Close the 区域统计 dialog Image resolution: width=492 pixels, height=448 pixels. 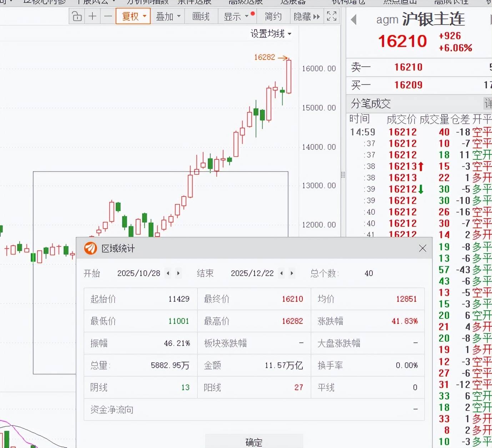(x=422, y=248)
